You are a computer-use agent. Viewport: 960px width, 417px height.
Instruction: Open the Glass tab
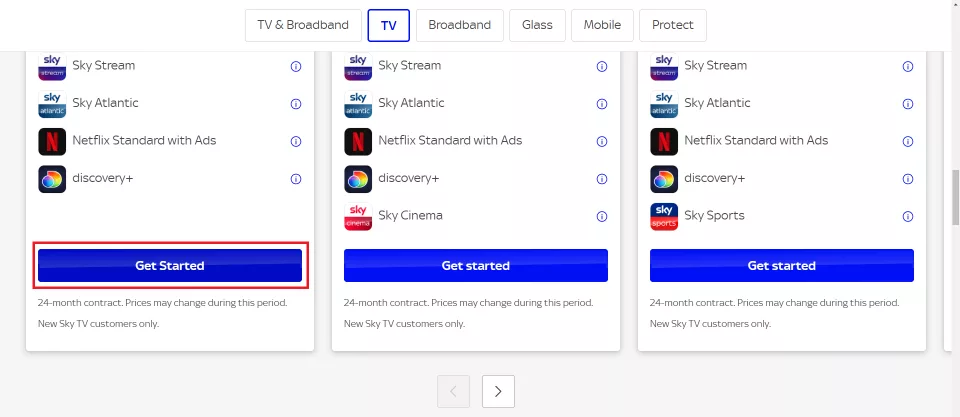tap(538, 25)
